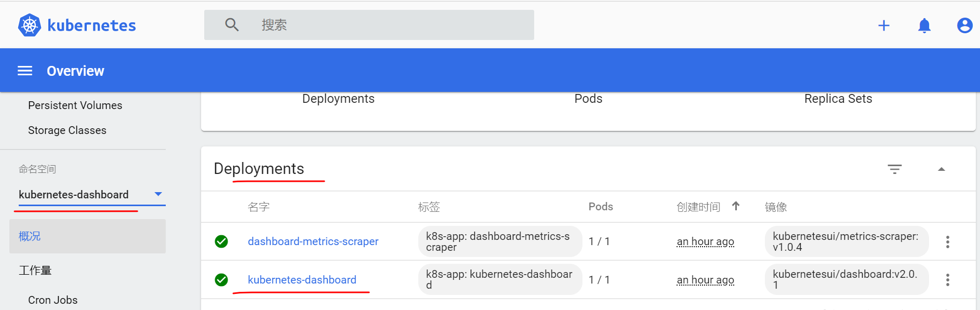The width and height of the screenshot is (980, 310).
Task: Click the Deployments workload status label
Action: click(338, 99)
